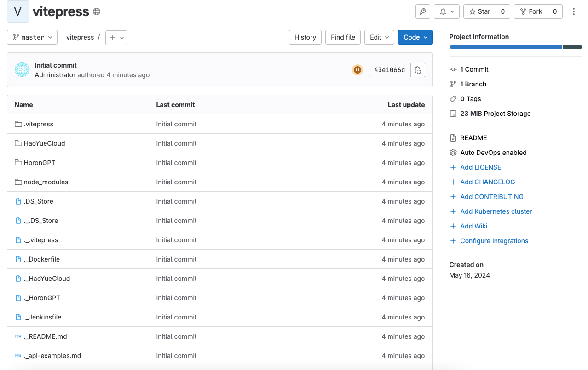
Task: Open the plus add-file dropdown
Action: coord(116,37)
